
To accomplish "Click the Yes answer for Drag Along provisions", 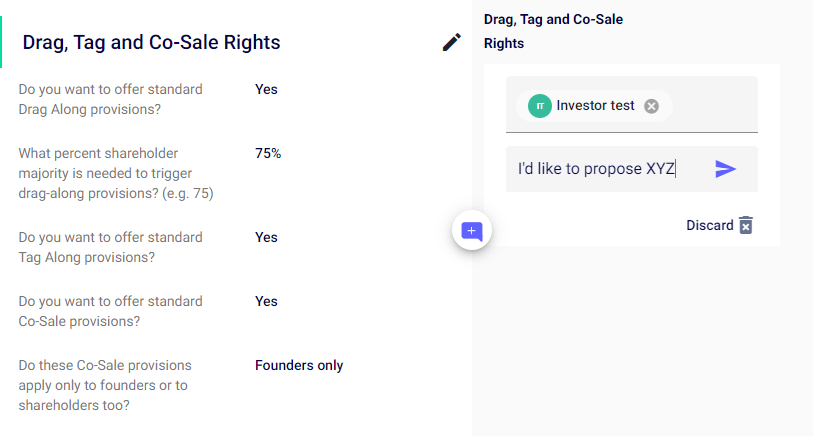I will click(266, 89).
